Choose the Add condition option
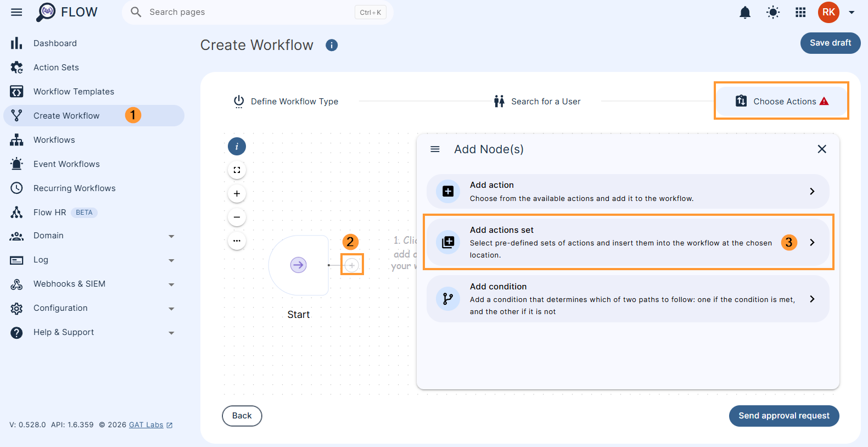868x447 pixels. tap(628, 299)
